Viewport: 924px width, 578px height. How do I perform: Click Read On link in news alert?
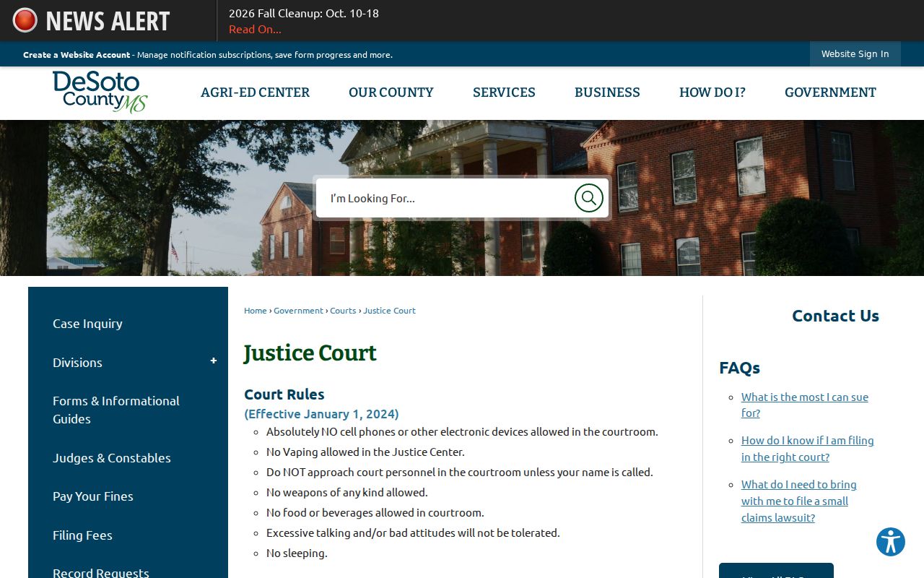click(x=255, y=30)
